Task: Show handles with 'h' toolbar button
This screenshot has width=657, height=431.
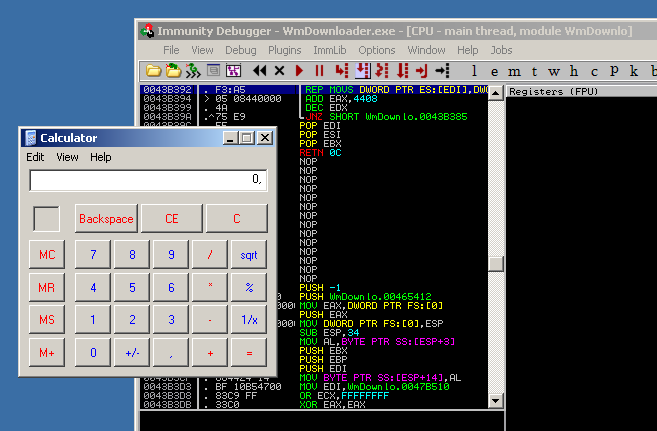Action: pyautogui.click(x=574, y=71)
